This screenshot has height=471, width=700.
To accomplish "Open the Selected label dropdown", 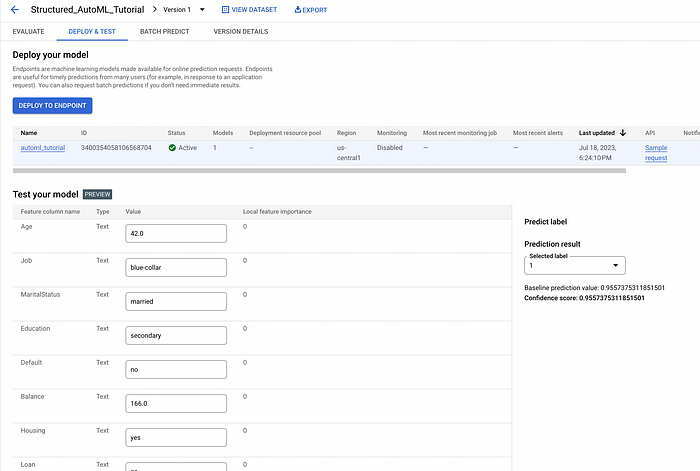I will pos(575,265).
